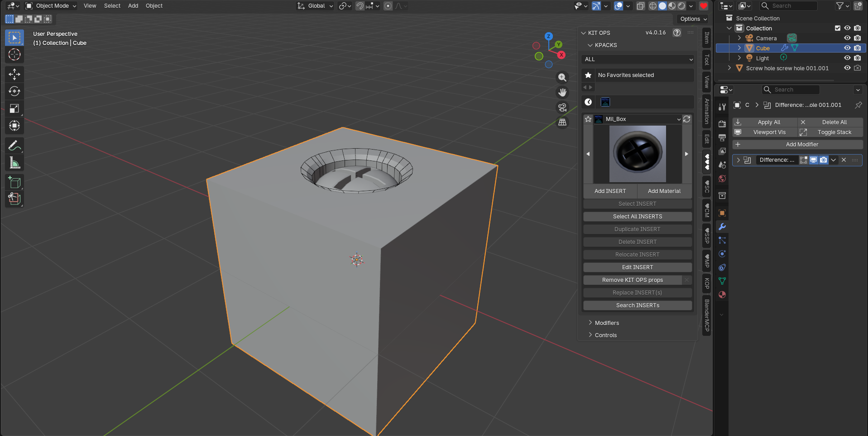Screen dimensions: 868x436
Task: Open Mil_Box KPACK dropdown
Action: pyautogui.click(x=638, y=119)
